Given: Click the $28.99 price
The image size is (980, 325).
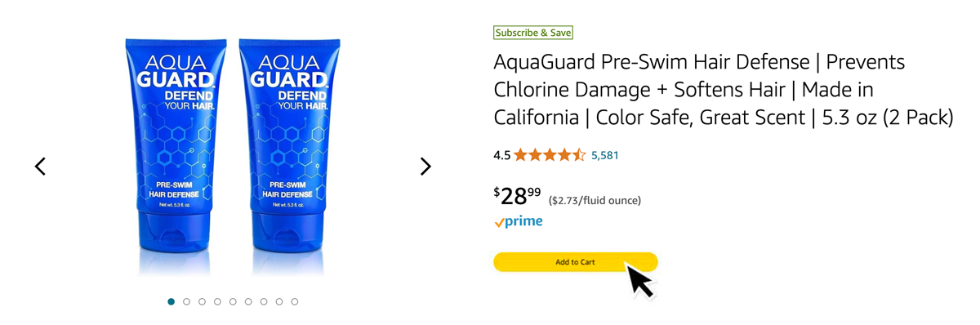Looking at the screenshot, I should tap(517, 196).
